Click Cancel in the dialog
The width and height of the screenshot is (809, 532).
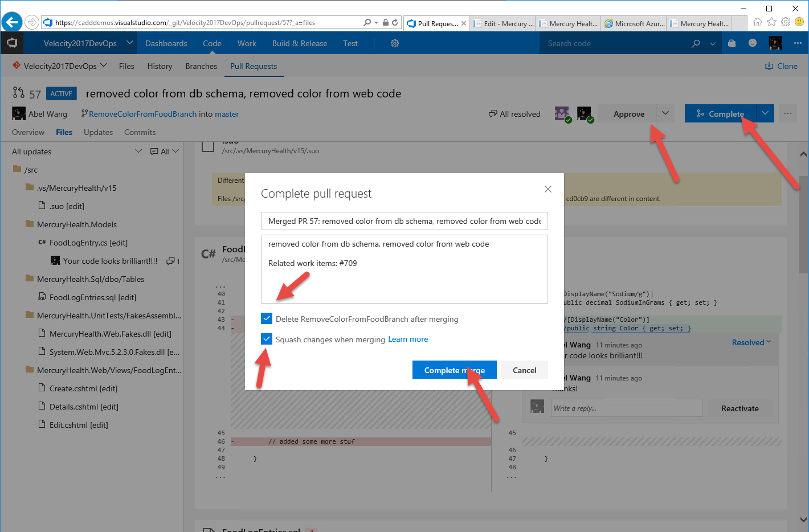click(525, 370)
